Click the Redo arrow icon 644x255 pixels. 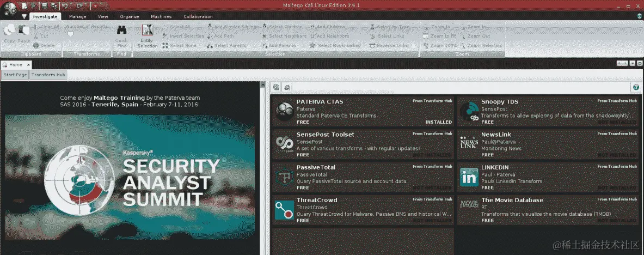click(80, 6)
